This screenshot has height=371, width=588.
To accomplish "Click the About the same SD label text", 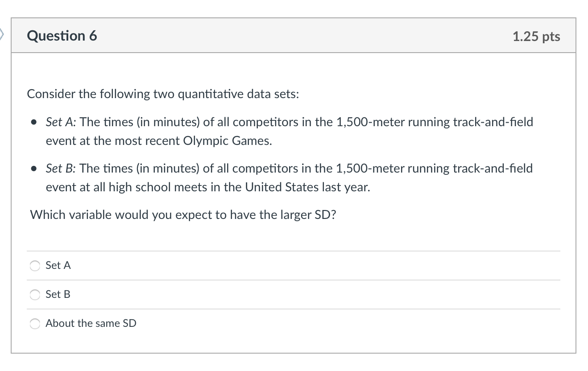I will click(91, 323).
